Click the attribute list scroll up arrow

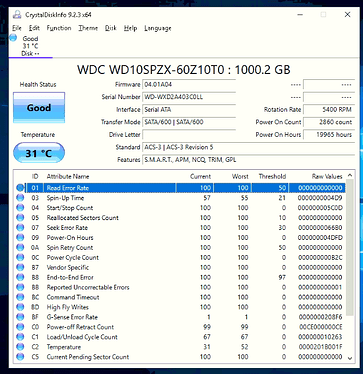(350, 175)
